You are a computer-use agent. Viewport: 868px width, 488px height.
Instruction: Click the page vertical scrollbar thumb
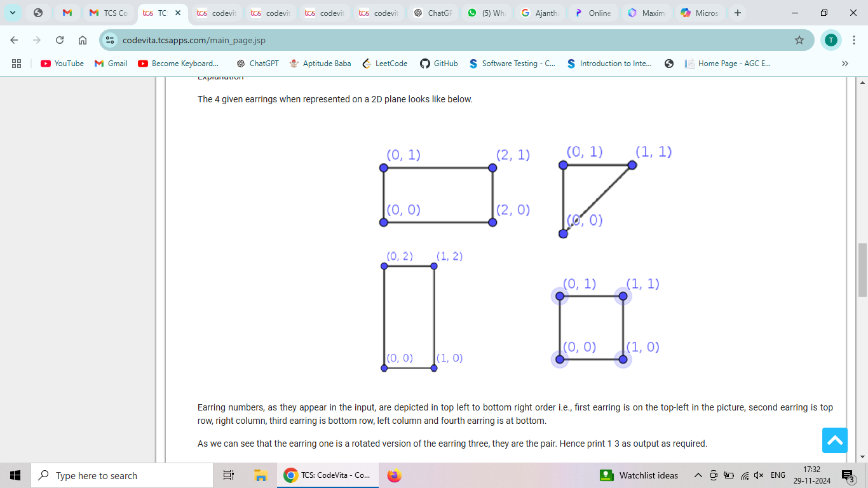click(862, 269)
